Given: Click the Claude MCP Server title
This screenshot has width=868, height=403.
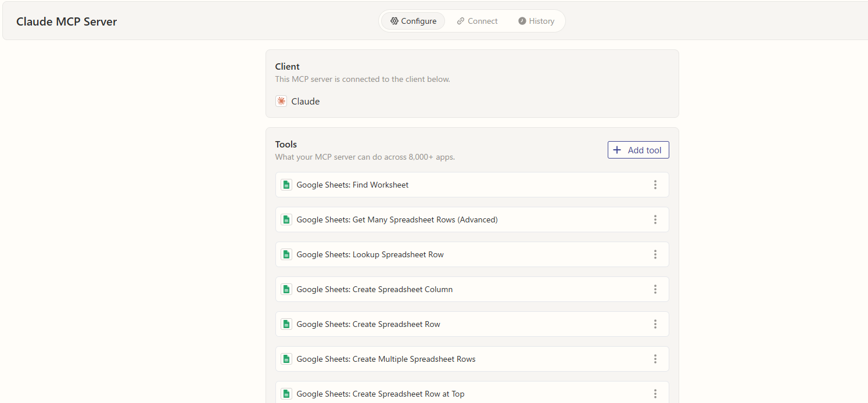Looking at the screenshot, I should [x=67, y=21].
